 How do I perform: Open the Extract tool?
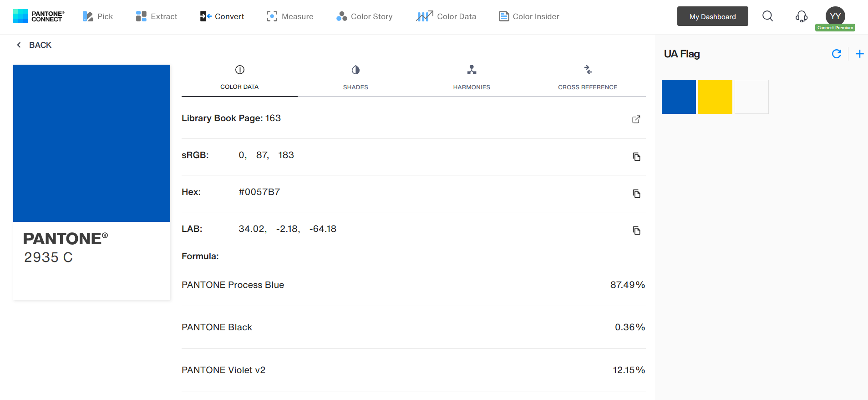pyautogui.click(x=157, y=16)
